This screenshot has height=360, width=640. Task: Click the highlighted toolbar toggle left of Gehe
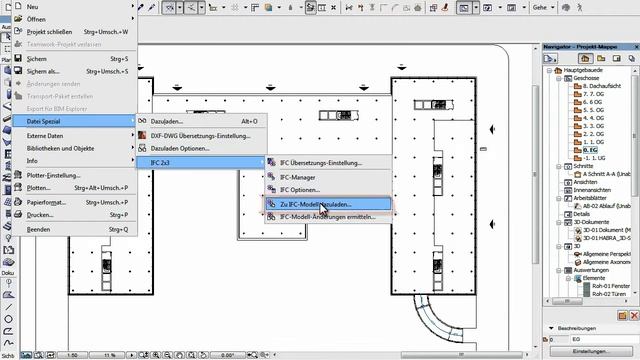pyautogui.click(x=464, y=7)
